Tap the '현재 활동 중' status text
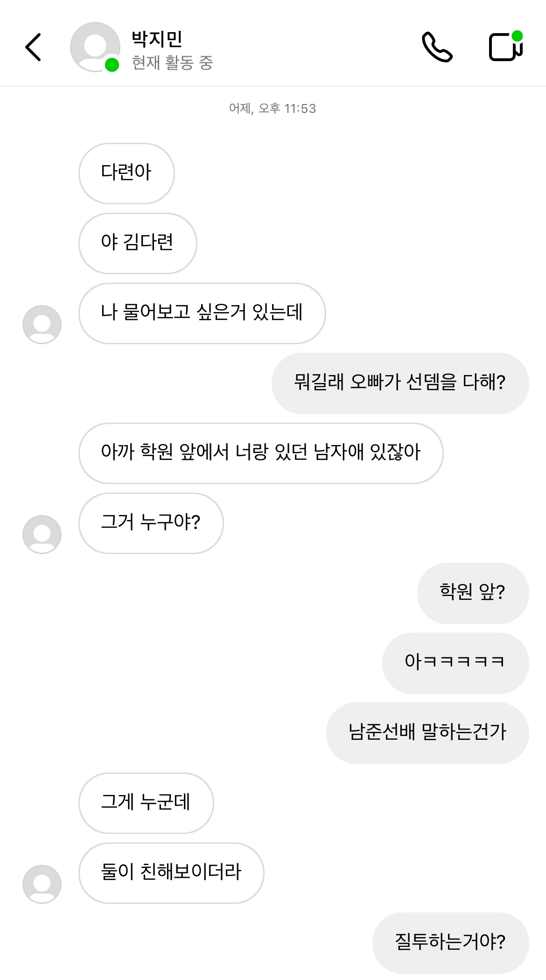546x980 pixels. 172,63
